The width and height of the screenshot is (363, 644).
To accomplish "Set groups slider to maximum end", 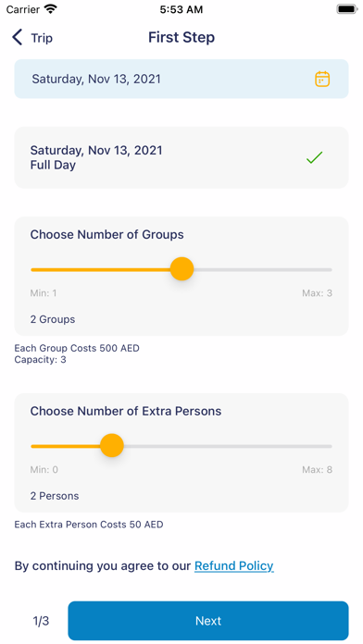I will tap(331, 270).
